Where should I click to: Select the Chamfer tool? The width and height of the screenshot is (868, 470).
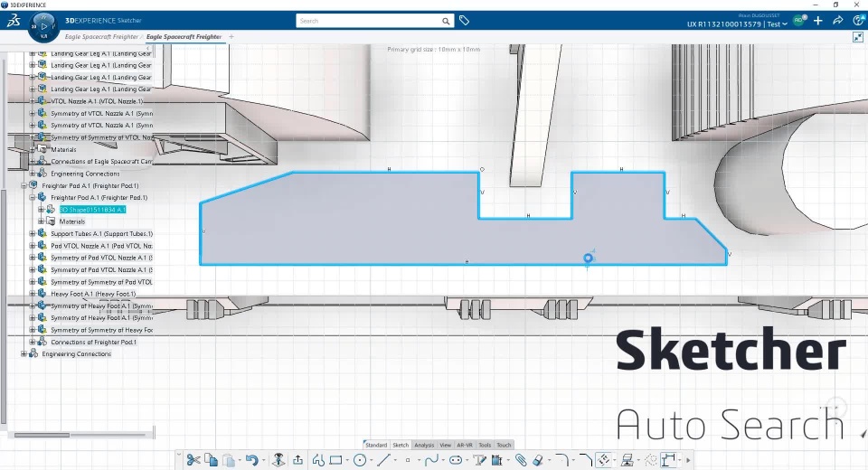pos(586,460)
